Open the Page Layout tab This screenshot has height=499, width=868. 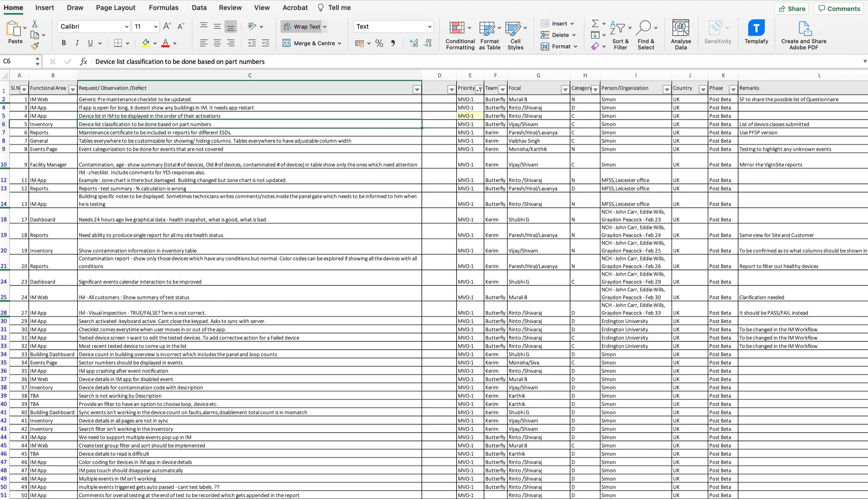tap(116, 8)
